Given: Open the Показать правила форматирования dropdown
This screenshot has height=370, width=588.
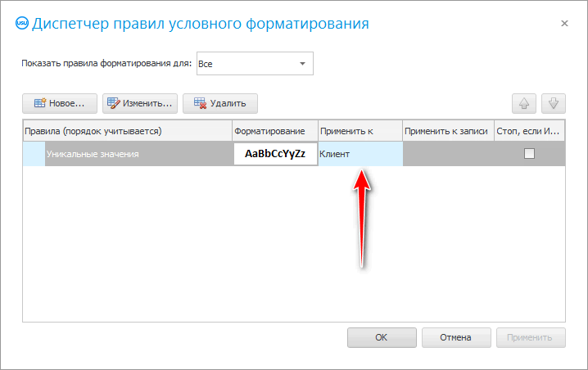Looking at the screenshot, I should [x=255, y=64].
